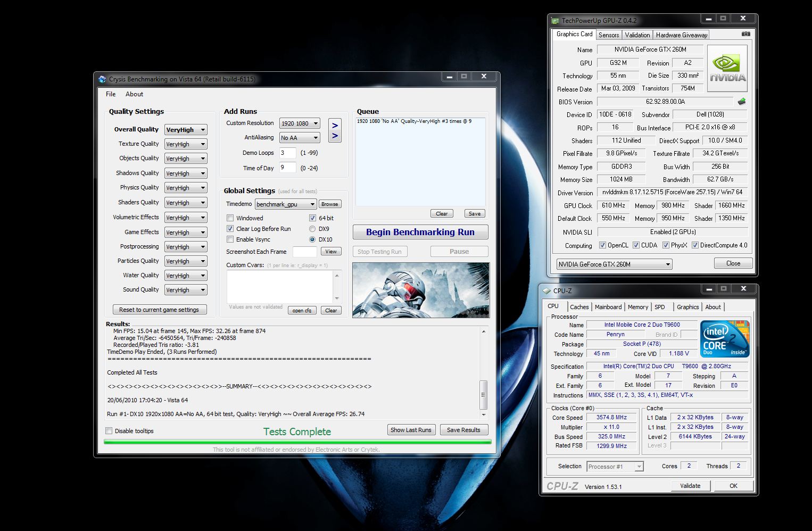Toggle the Enable Vsync checkbox
812x531 pixels.
tap(230, 239)
